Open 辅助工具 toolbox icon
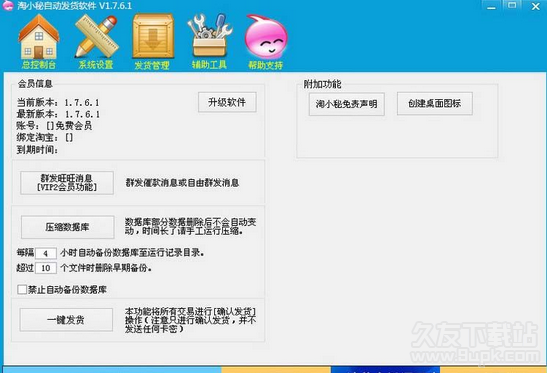547x373 pixels. pyautogui.click(x=209, y=36)
